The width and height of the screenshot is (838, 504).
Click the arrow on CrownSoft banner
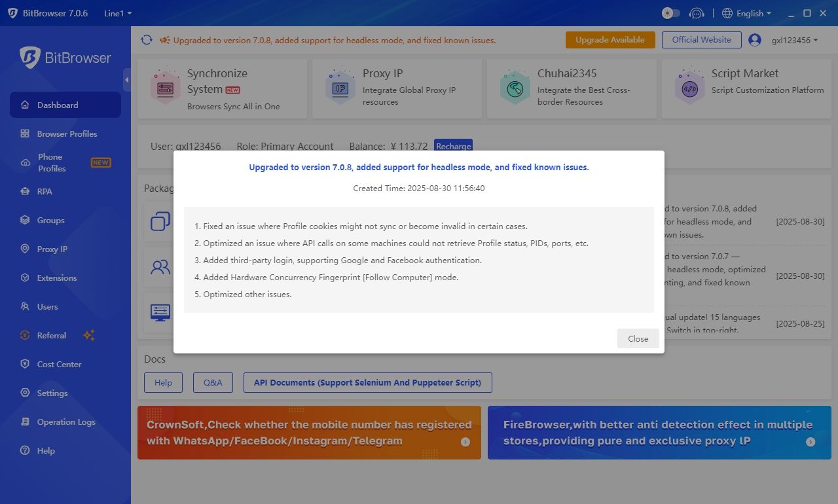point(465,442)
